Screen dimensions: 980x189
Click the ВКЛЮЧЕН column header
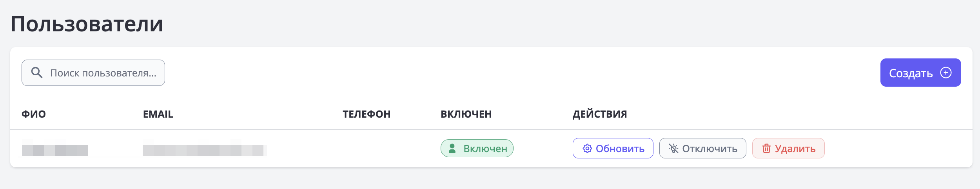pos(466,114)
